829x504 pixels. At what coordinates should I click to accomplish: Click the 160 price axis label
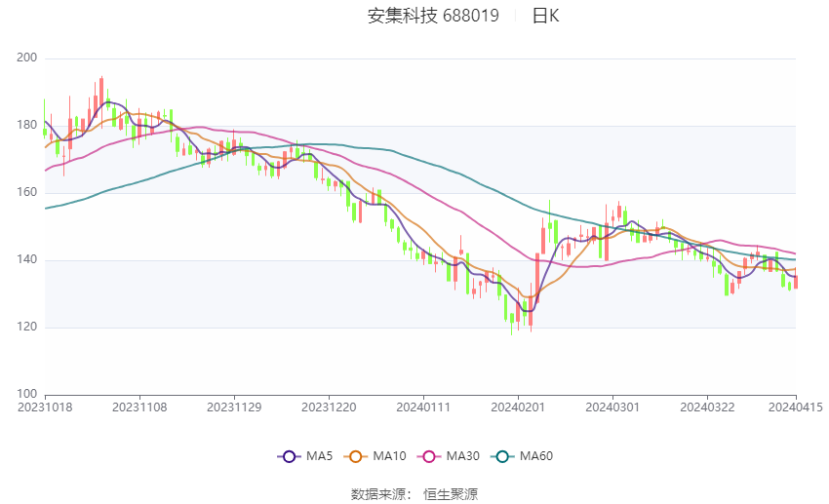(x=27, y=192)
